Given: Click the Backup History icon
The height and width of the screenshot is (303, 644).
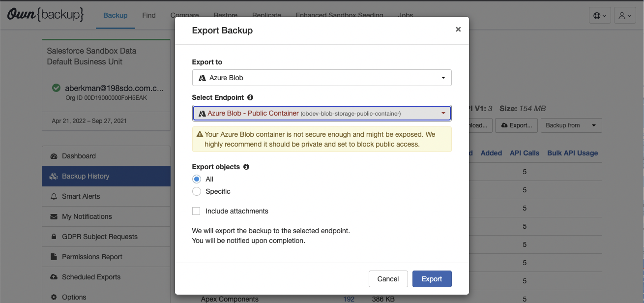Looking at the screenshot, I should pyautogui.click(x=54, y=176).
